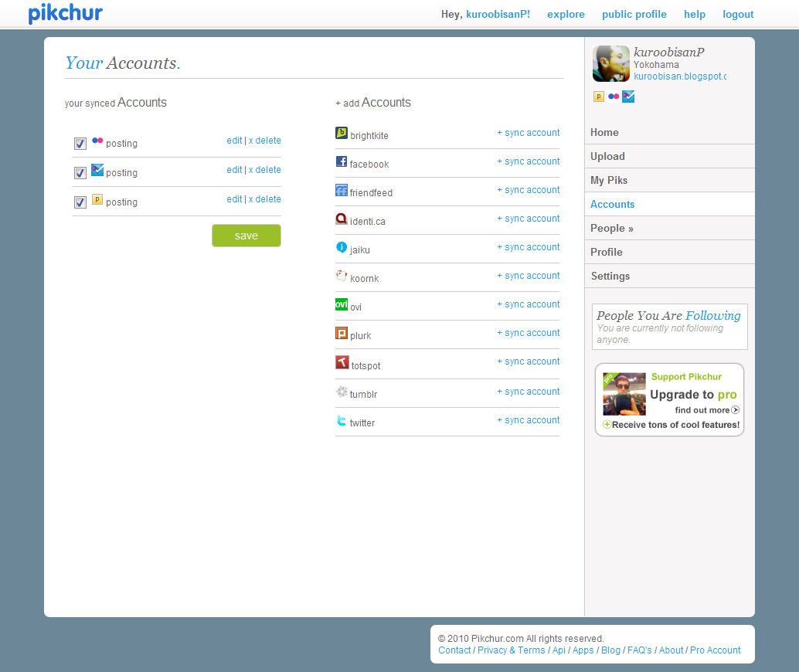Click the friendfeed icon
799x672 pixels.
(x=342, y=190)
